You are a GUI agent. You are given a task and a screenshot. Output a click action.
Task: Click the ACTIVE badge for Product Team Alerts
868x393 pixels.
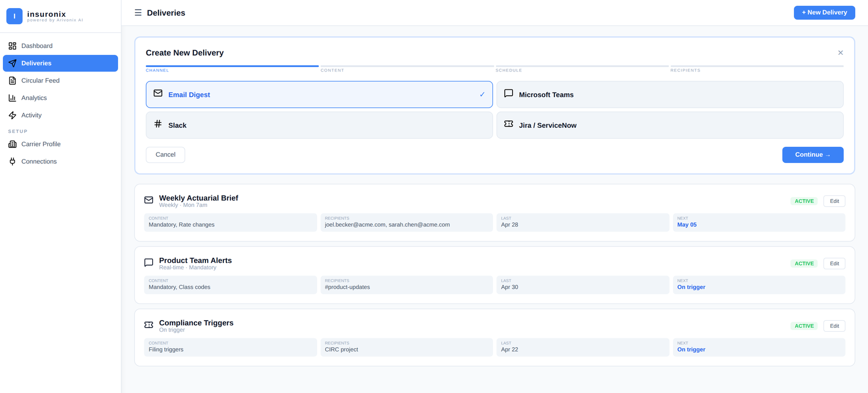click(804, 264)
